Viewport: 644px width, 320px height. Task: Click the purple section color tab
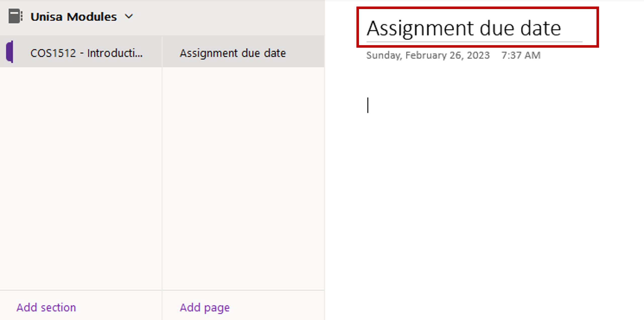coord(10,52)
